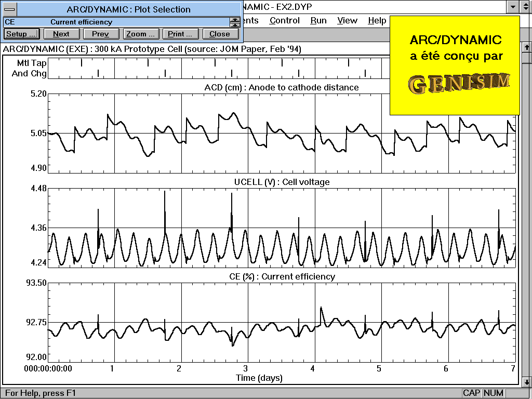This screenshot has height=399, width=532.
Task: Click the GENISIM logo on yellow splash
Action: pos(459,83)
